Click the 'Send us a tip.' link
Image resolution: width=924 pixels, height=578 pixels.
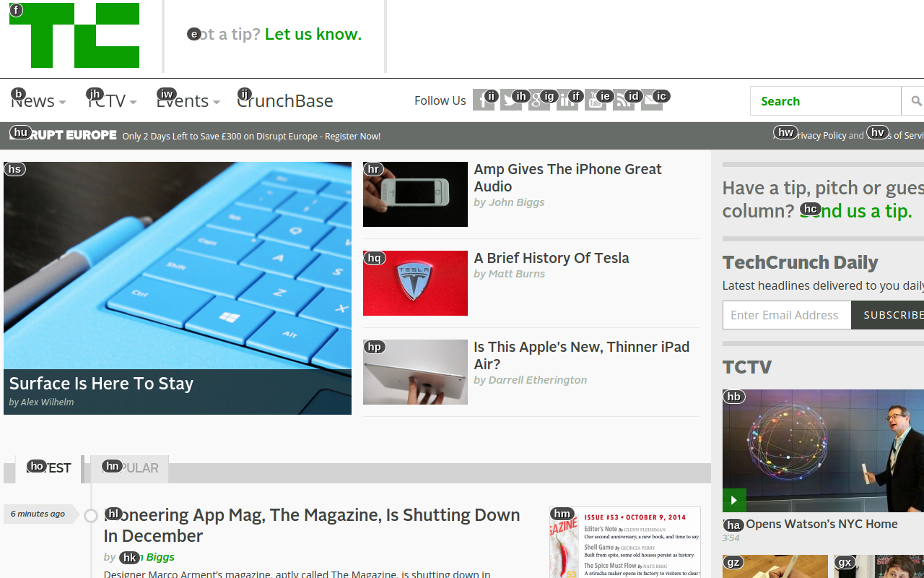(x=855, y=211)
